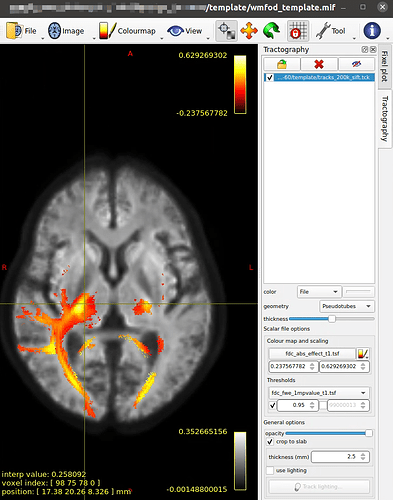
Task: Disable the 0.95 lower threshold checkbox
Action: pos(272,405)
